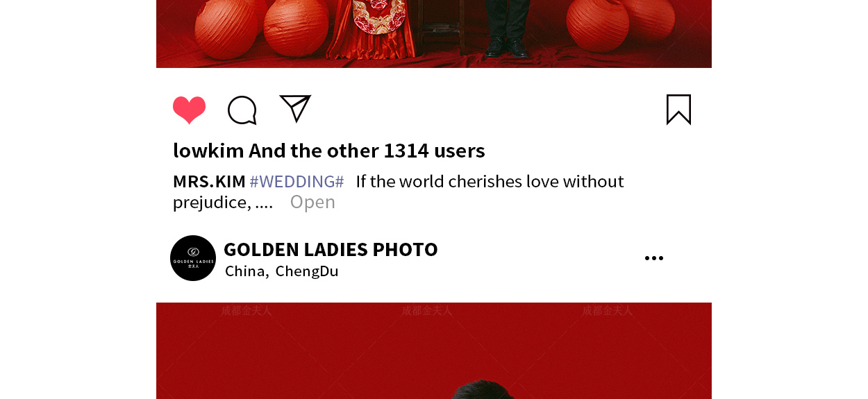The width and height of the screenshot is (868, 399).
Task: Share the post via paper plane icon
Action: click(295, 108)
